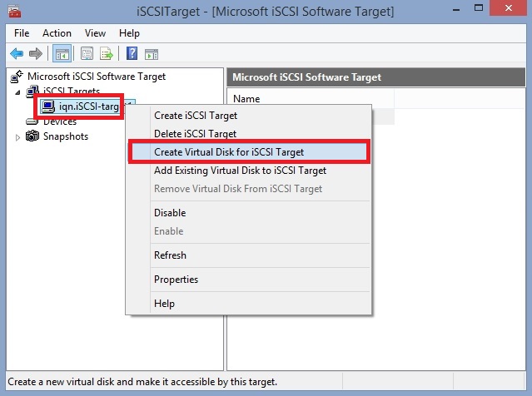Select Create Virtual Disk for iSCSI Target
The height and width of the screenshot is (396, 532).
pos(249,152)
